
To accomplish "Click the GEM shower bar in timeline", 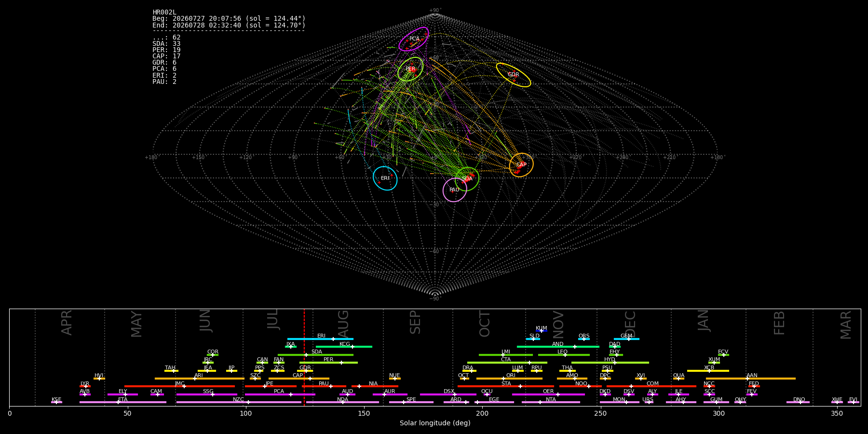I will pos(626,339).
